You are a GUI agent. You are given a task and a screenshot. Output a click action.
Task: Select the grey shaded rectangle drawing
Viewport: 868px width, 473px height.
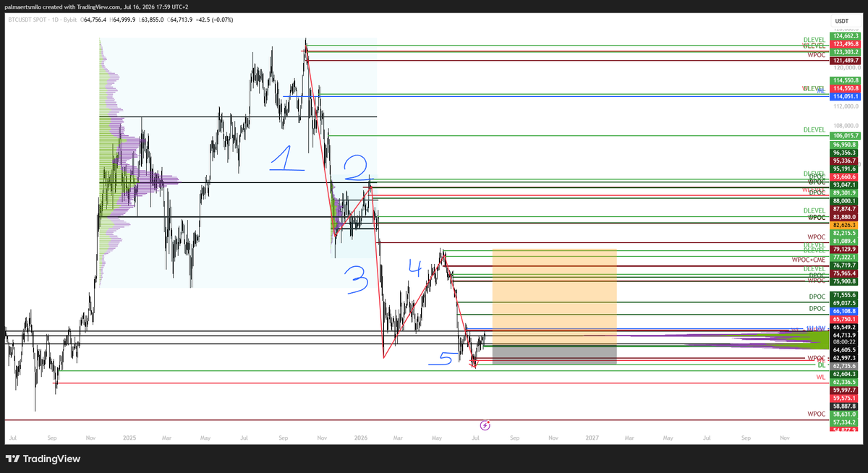[555, 354]
